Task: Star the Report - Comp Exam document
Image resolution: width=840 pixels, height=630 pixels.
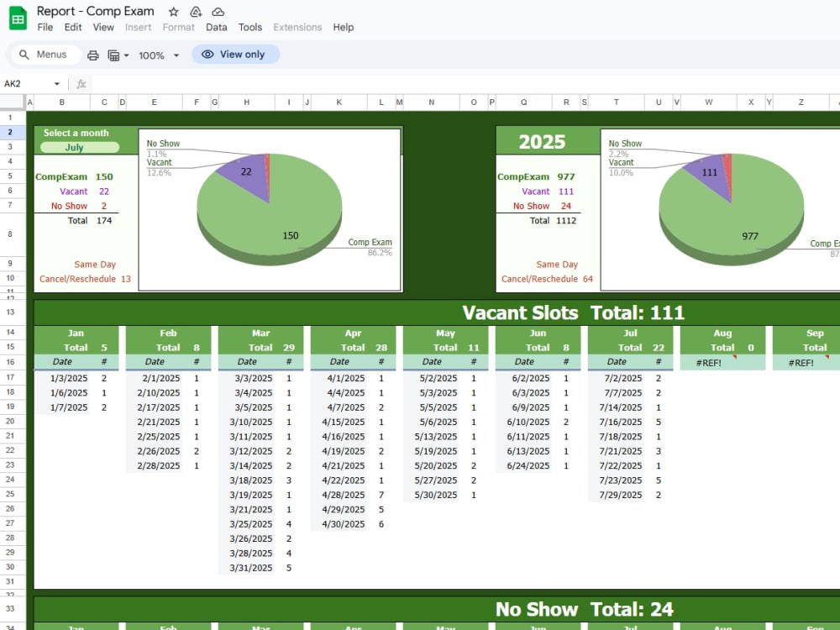Action: pyautogui.click(x=174, y=11)
